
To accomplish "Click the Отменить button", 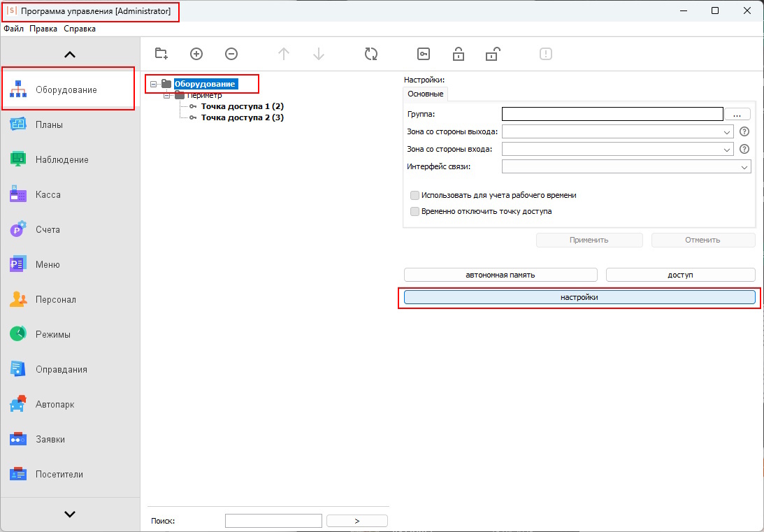I will 703,240.
